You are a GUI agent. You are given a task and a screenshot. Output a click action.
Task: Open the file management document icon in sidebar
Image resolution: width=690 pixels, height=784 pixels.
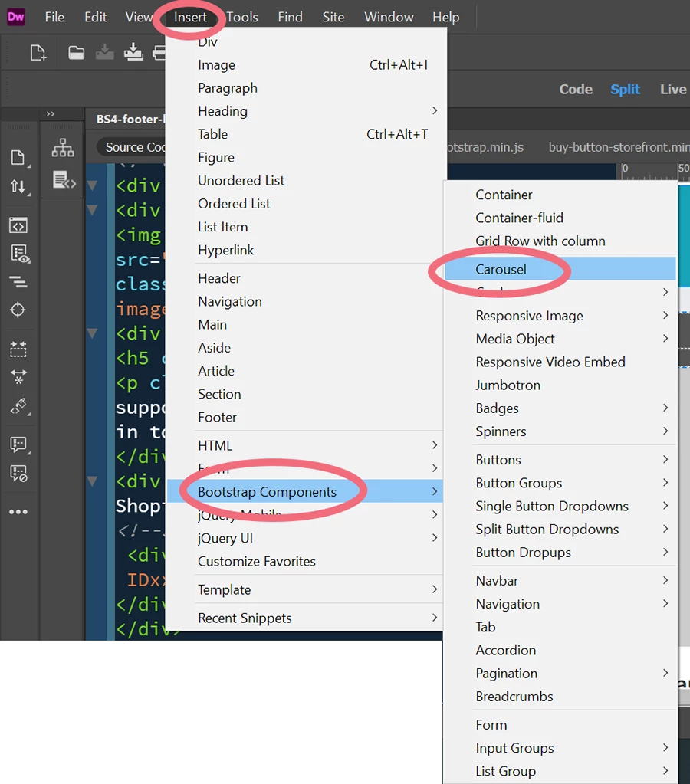tap(18, 158)
